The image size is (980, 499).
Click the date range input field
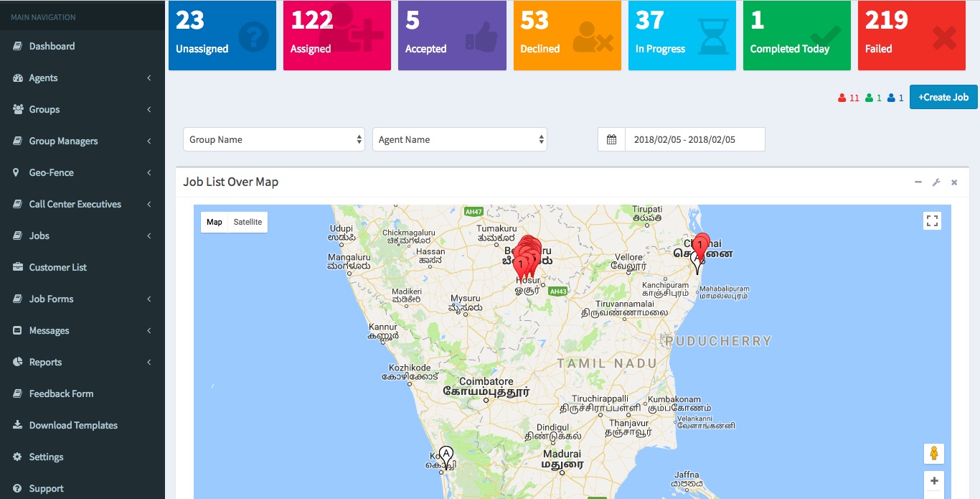click(x=695, y=139)
